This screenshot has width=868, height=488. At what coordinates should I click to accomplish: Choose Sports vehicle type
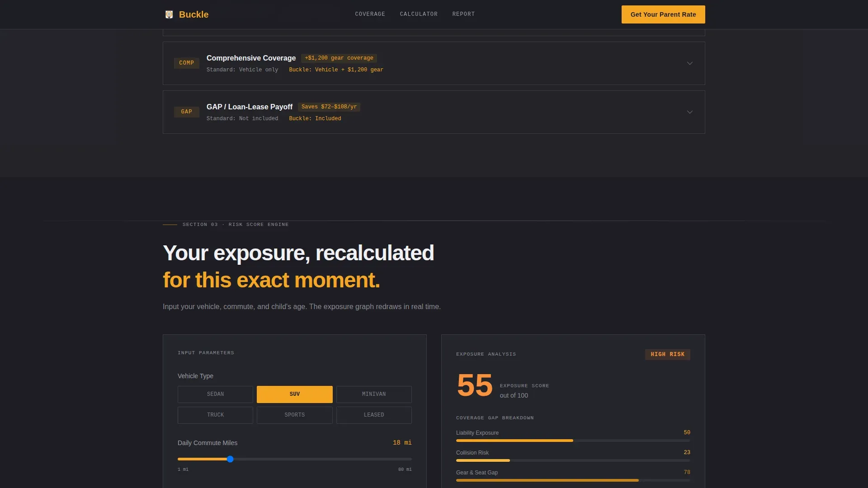[295, 415]
